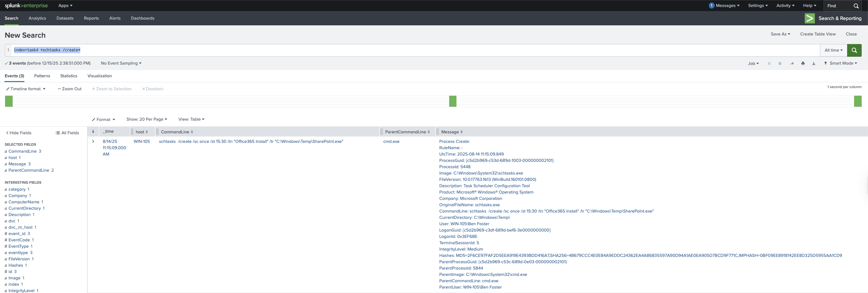
Task: Change the Smart Mode search mode
Action: 841,63
